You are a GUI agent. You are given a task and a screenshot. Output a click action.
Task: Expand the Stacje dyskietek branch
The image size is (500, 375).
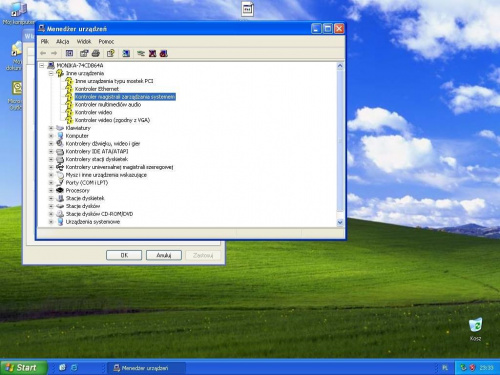pos(51,198)
